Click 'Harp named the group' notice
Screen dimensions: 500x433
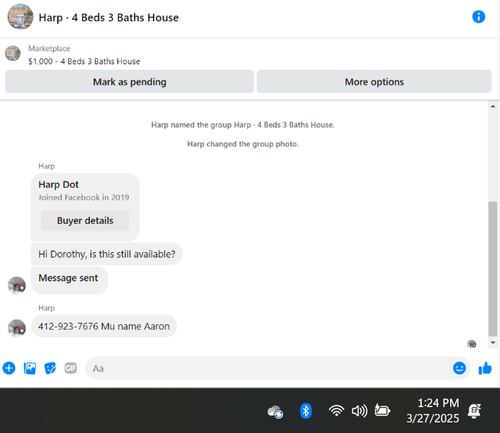click(x=243, y=125)
